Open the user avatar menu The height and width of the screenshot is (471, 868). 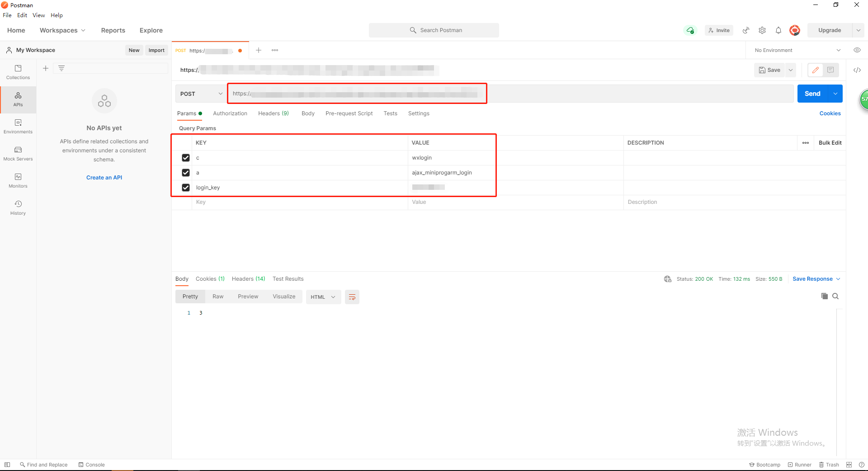[795, 30]
